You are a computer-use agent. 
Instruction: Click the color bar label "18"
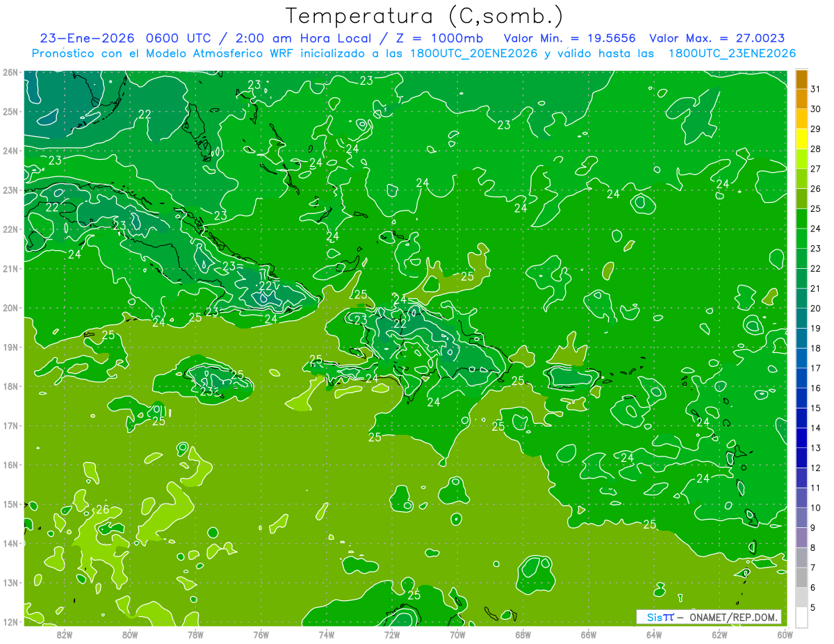point(815,348)
